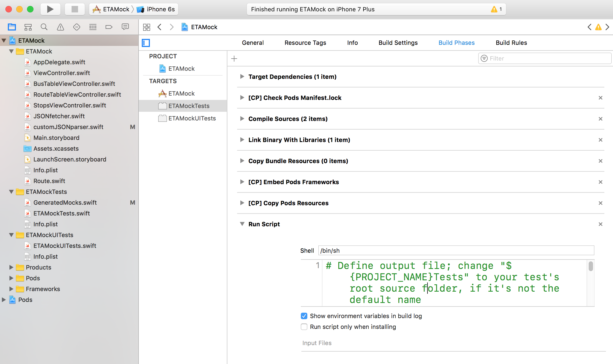Enable Run script only when installing

click(304, 327)
